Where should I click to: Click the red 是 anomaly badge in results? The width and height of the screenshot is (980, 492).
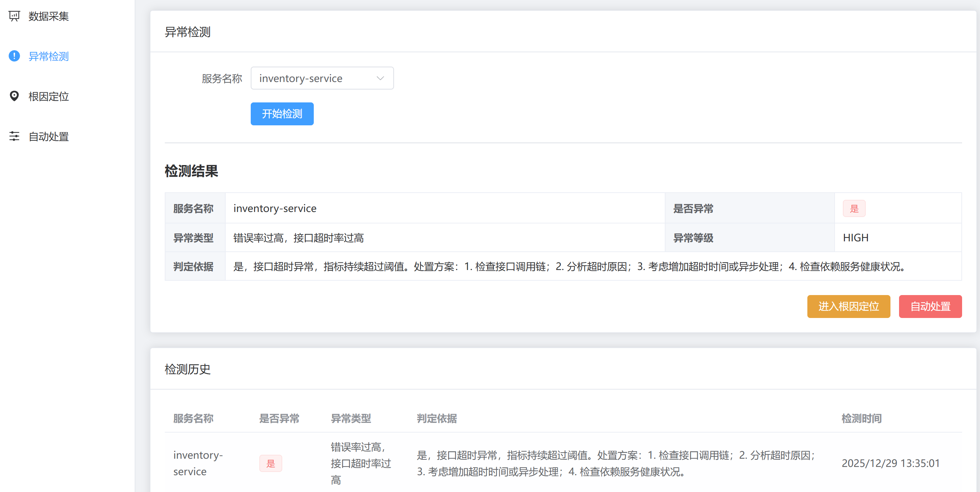(x=854, y=208)
